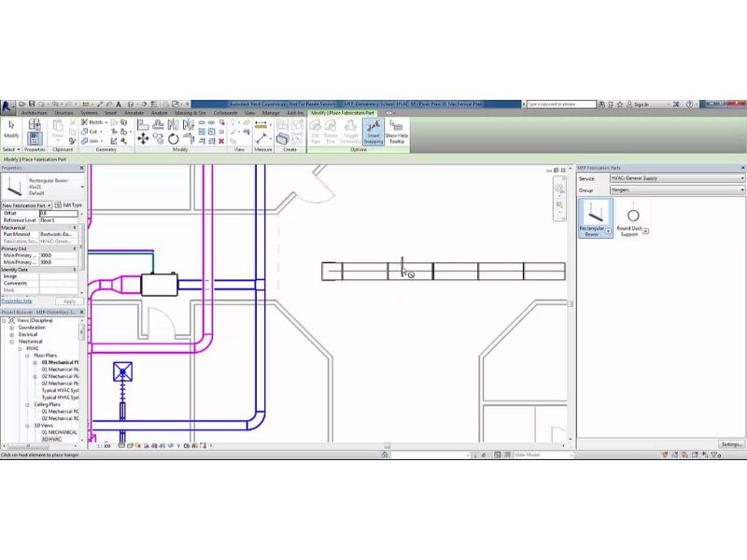Choose the Round Duct Support hanger
The width and height of the screenshot is (747, 560).
pos(627,220)
